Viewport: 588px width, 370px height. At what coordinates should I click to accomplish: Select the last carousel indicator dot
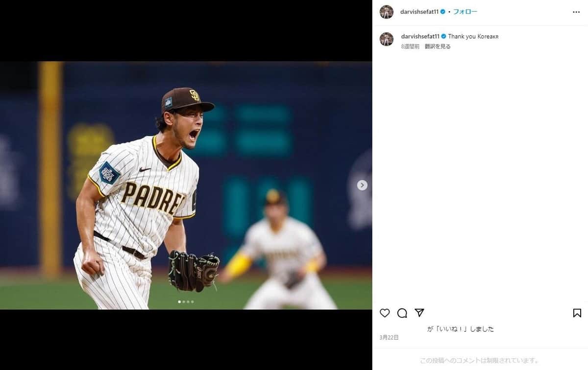coord(193,302)
